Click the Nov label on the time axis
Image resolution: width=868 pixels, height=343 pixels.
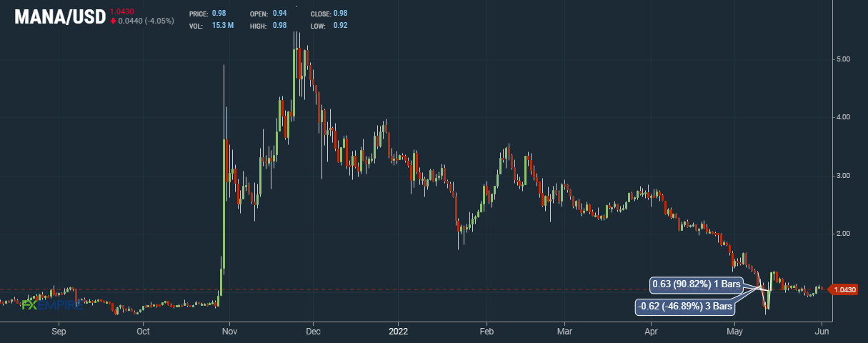click(x=229, y=332)
